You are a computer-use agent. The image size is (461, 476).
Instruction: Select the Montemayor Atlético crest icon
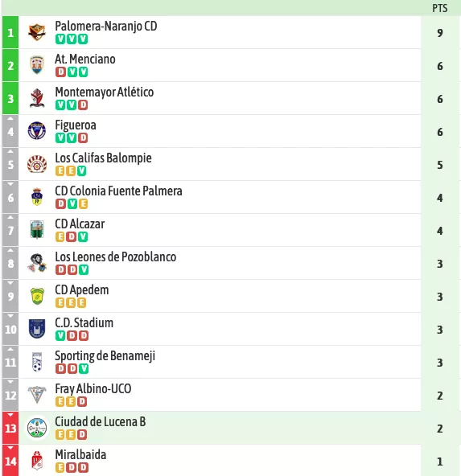pyautogui.click(x=37, y=98)
